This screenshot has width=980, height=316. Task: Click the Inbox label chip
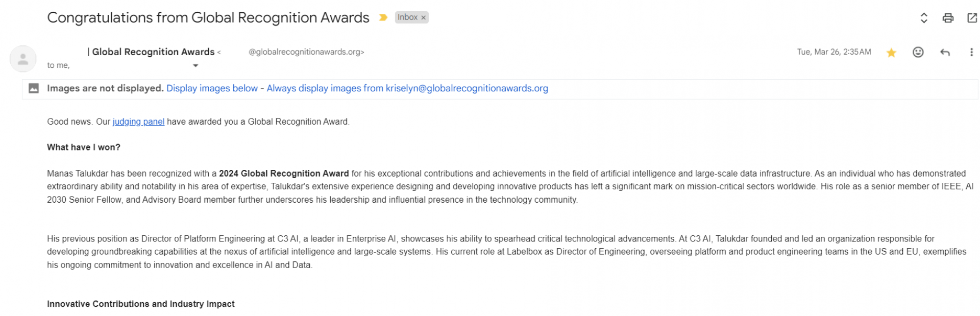(408, 17)
